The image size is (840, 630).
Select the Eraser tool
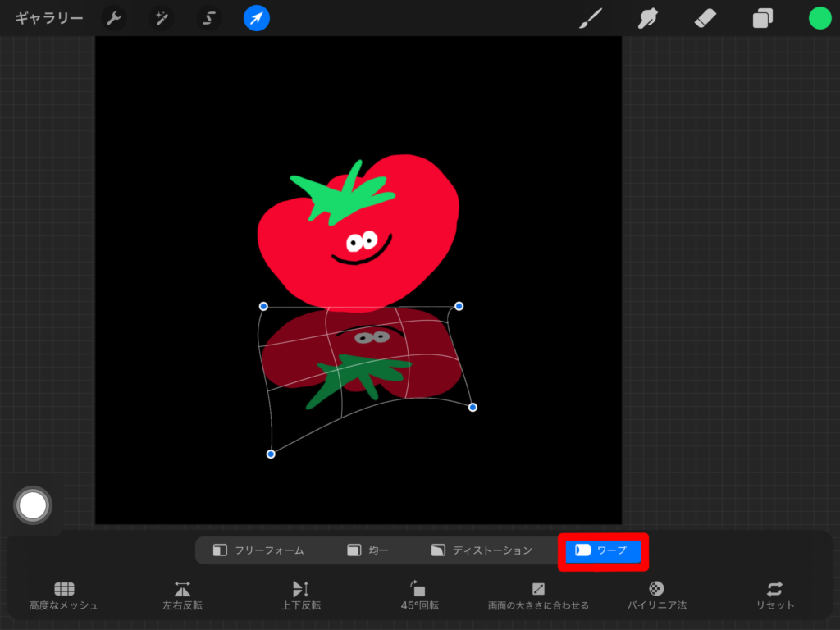705,18
